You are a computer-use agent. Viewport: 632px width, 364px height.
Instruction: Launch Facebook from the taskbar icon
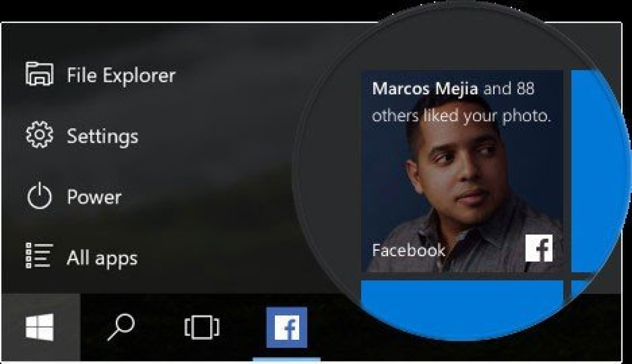287,328
